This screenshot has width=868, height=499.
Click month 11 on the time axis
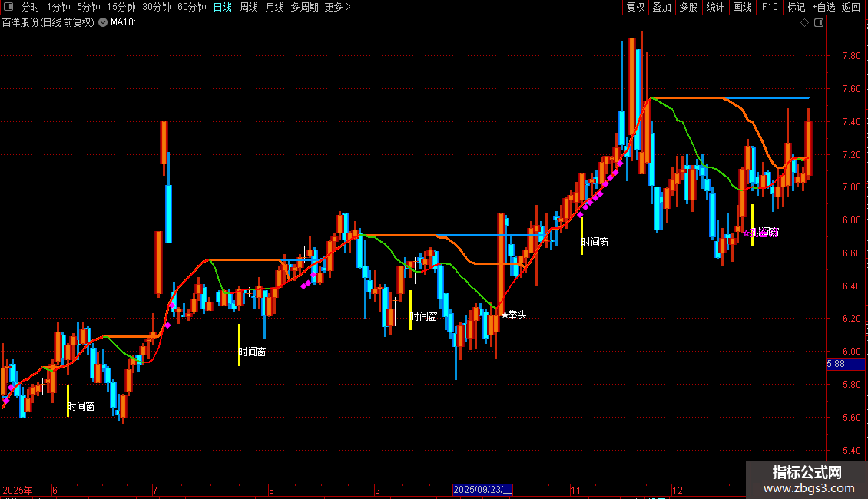click(575, 490)
